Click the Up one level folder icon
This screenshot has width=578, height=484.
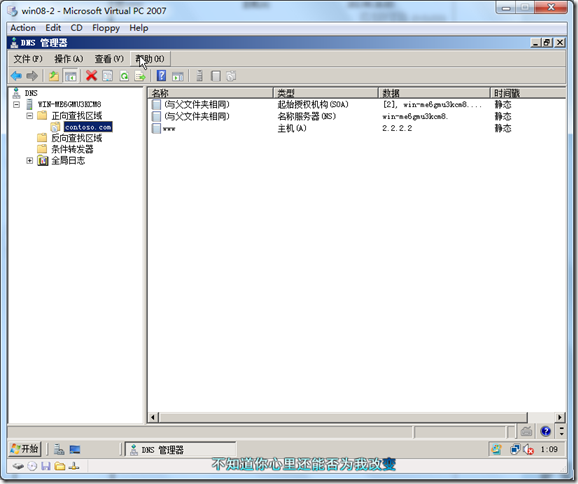pyautogui.click(x=54, y=76)
